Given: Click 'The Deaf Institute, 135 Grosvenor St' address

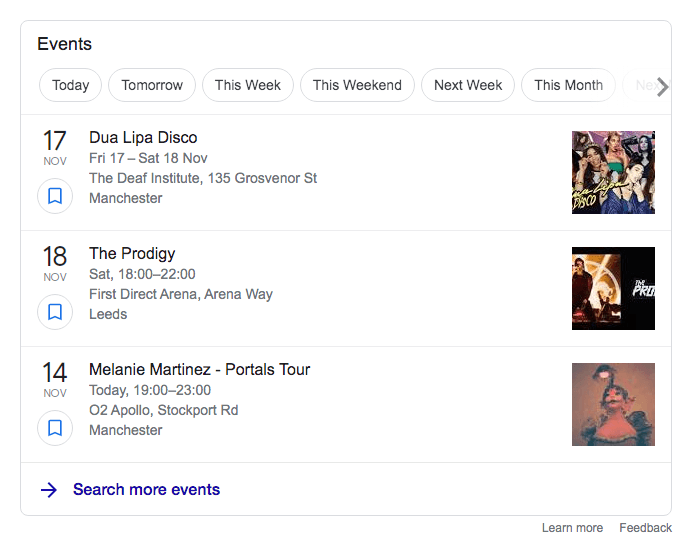Looking at the screenshot, I should [203, 178].
